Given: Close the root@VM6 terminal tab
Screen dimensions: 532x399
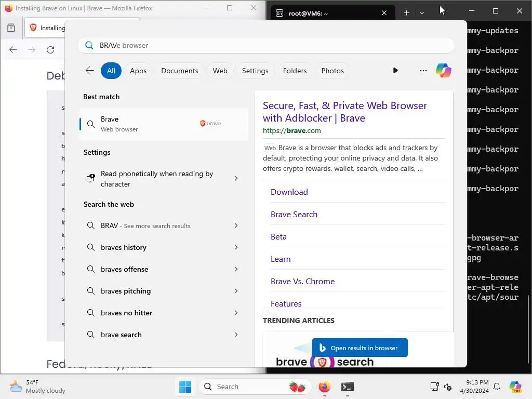Looking at the screenshot, I should tap(384, 13).
